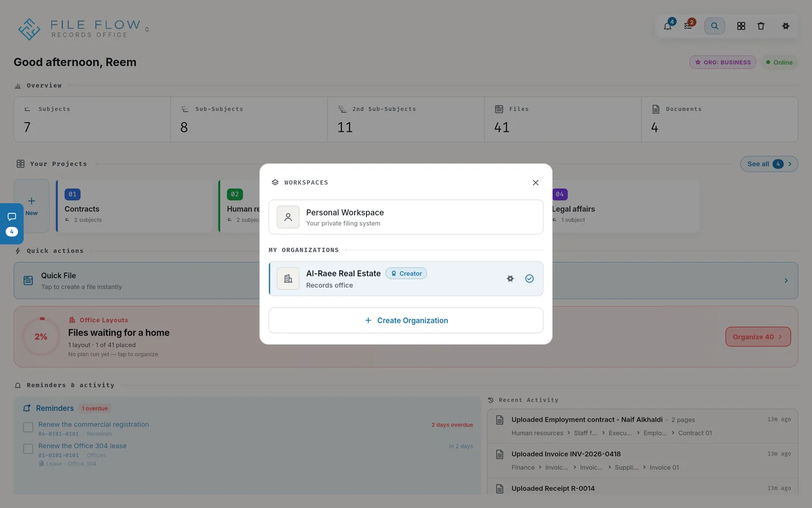Click the Files overview card showing 41
Image resolution: width=812 pixels, height=508 pixels.
(563, 119)
